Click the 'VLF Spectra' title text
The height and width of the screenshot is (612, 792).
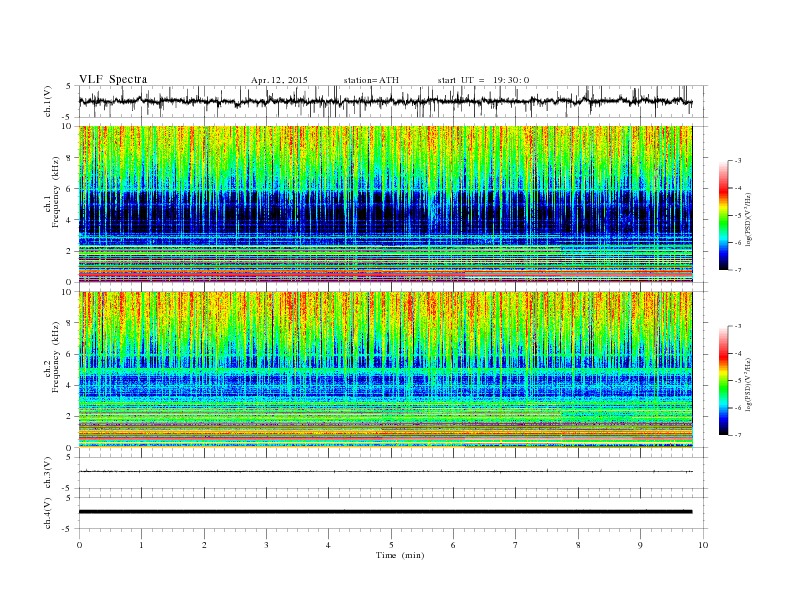click(x=113, y=79)
